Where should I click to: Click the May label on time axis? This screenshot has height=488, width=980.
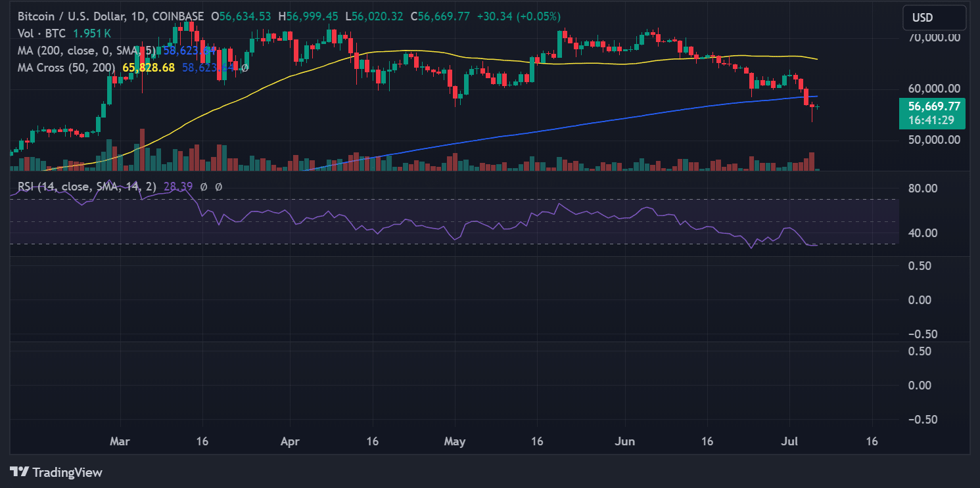tap(454, 441)
